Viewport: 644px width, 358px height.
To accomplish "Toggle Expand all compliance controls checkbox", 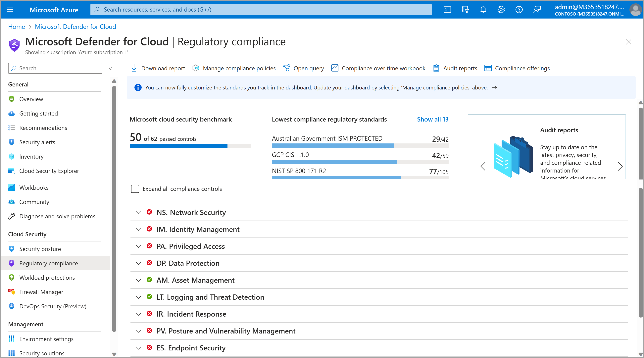I will 135,188.
